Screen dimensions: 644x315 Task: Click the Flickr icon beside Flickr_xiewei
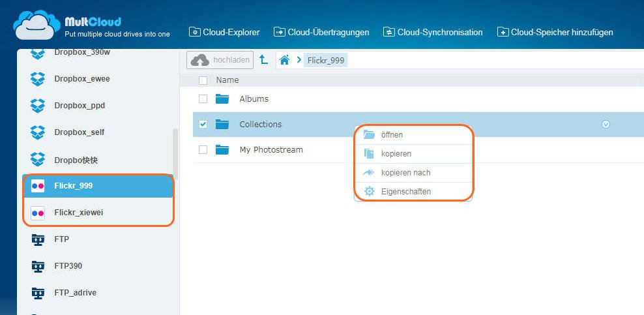click(38, 213)
